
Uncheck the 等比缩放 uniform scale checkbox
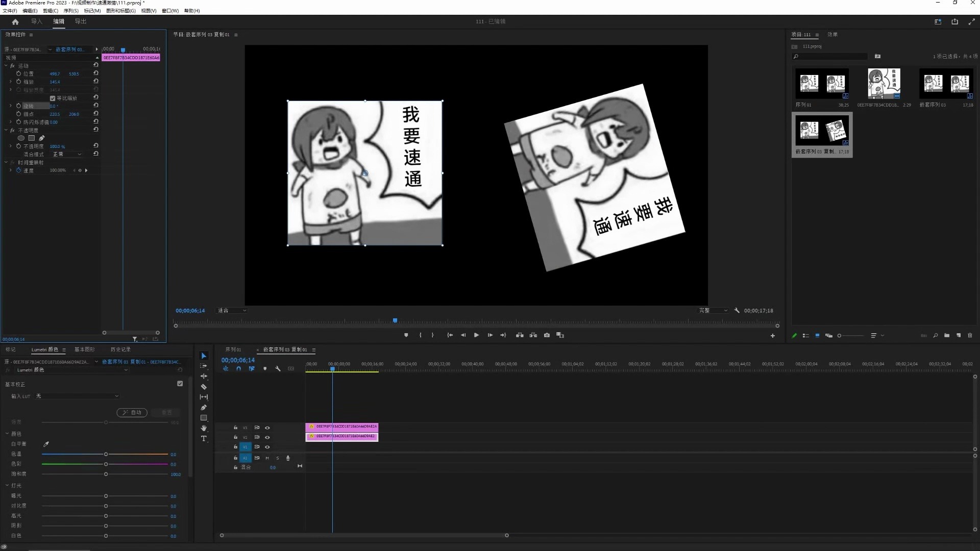pyautogui.click(x=53, y=98)
